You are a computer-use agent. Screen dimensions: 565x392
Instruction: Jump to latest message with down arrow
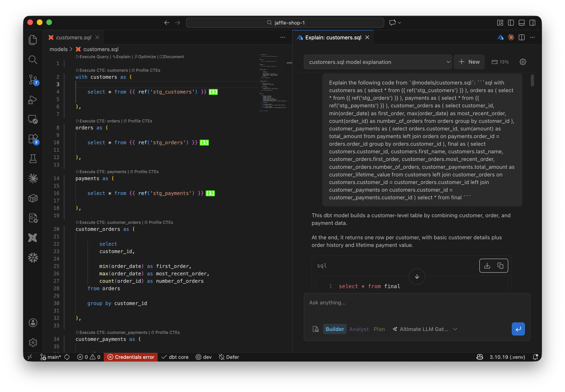pyautogui.click(x=417, y=277)
